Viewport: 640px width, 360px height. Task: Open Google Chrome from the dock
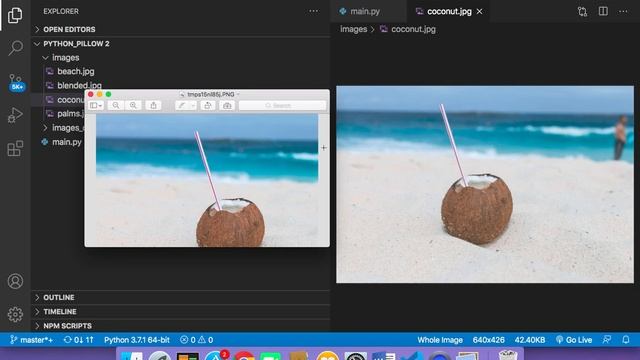pos(244,356)
